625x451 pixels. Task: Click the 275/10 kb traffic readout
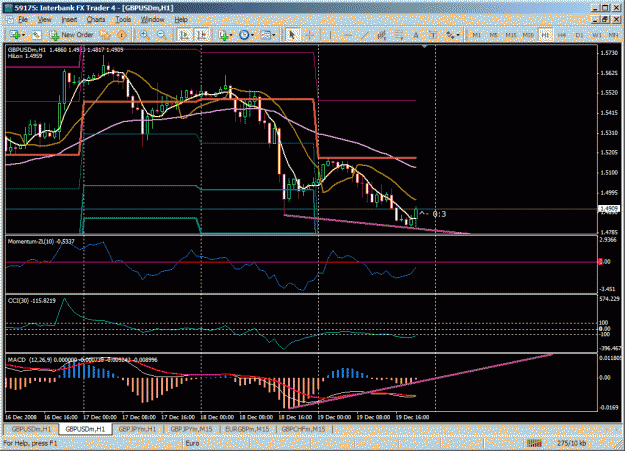[x=571, y=443]
